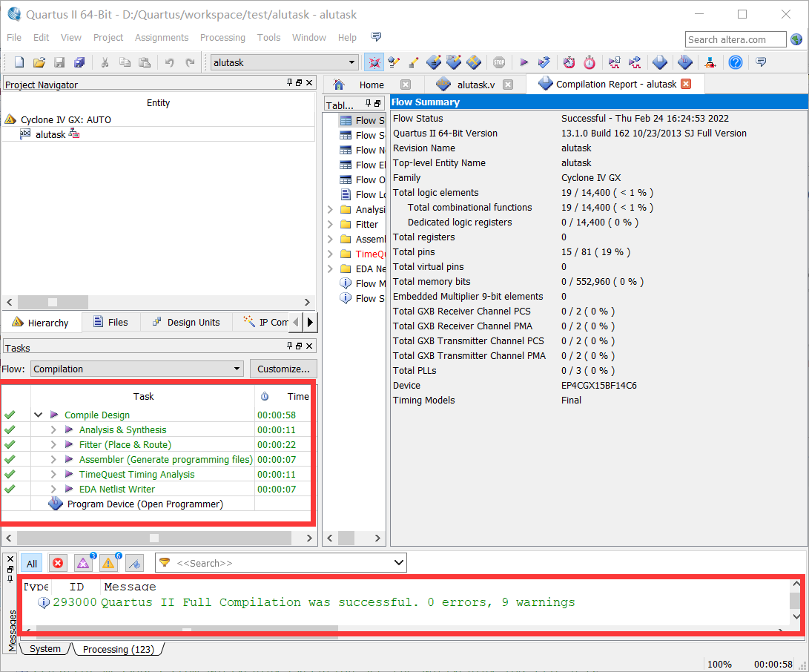The width and height of the screenshot is (809, 672).
Task: Toggle the Tasks panel pin button
Action: (289, 346)
